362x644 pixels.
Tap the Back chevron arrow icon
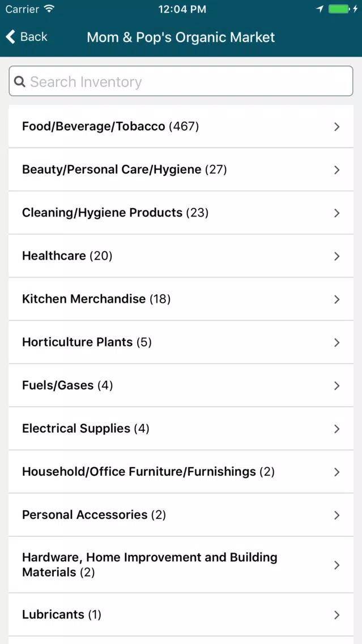coord(11,36)
